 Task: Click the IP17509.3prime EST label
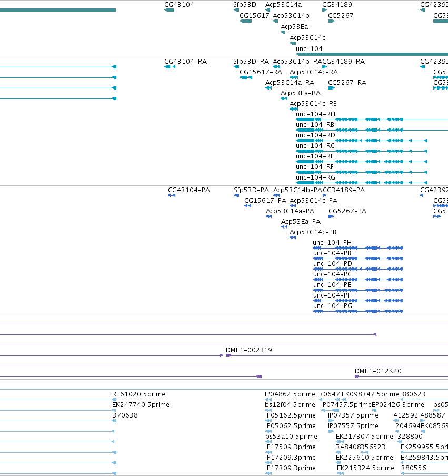pyautogui.click(x=291, y=447)
